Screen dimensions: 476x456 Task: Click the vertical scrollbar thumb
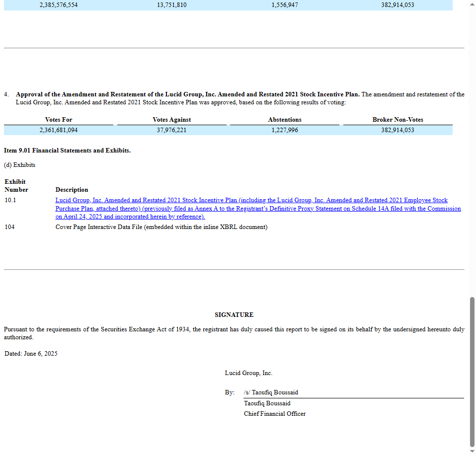tap(472, 372)
